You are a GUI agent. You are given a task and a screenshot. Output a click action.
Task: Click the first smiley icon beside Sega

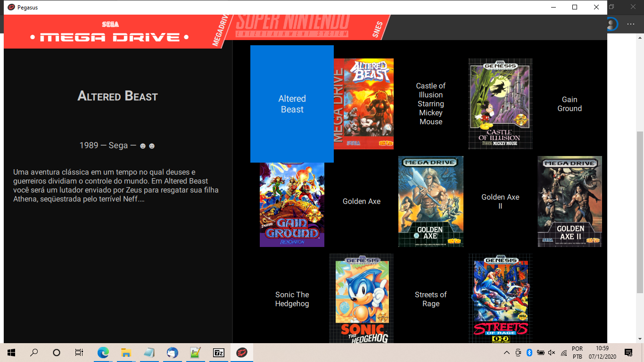coord(142,146)
